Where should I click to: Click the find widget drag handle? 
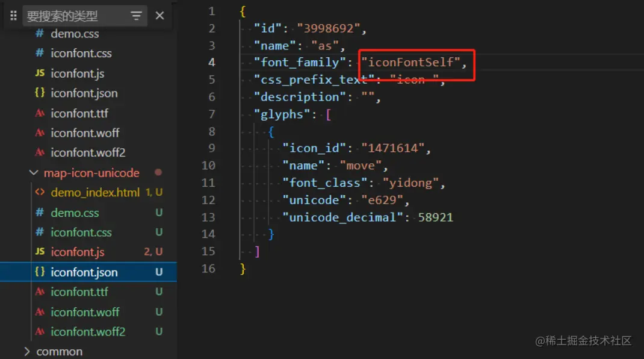(13, 16)
